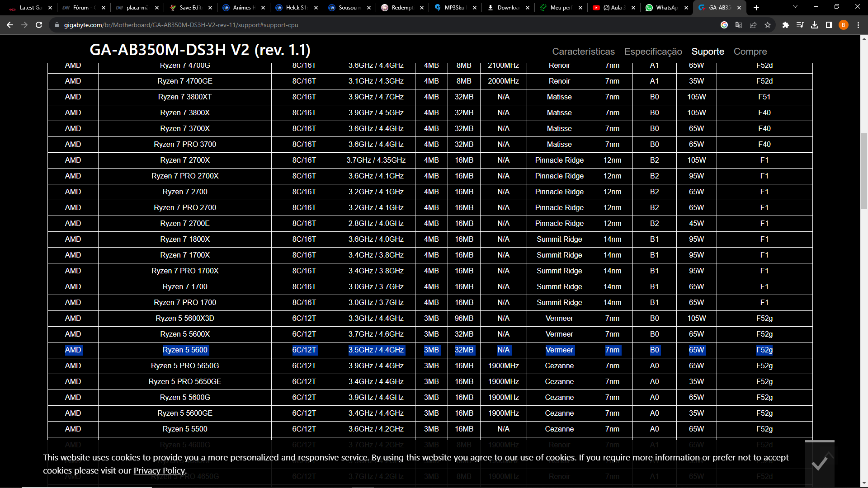The height and width of the screenshot is (488, 868).
Task: Click the Ryzen 7 2700E cell
Action: click(x=185, y=223)
